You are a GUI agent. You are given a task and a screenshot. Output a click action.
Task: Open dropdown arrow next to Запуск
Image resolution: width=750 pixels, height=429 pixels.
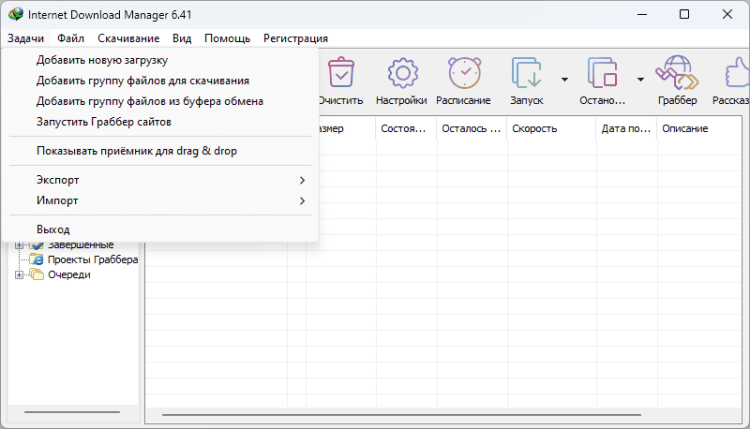(x=564, y=79)
